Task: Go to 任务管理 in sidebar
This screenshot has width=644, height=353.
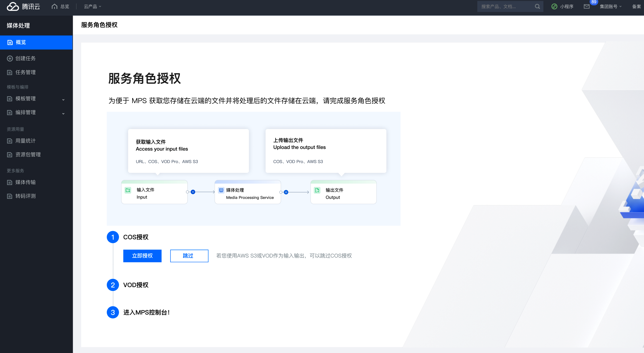Action: [25, 72]
